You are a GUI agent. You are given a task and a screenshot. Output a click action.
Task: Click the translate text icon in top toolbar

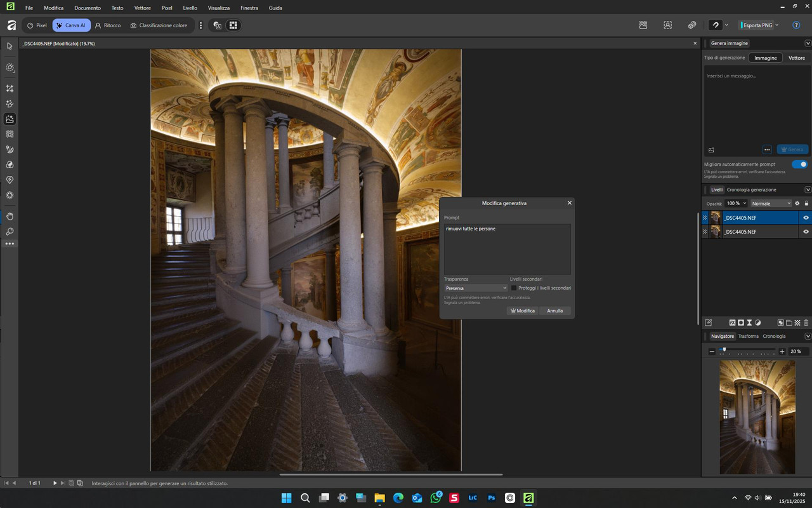pos(218,25)
